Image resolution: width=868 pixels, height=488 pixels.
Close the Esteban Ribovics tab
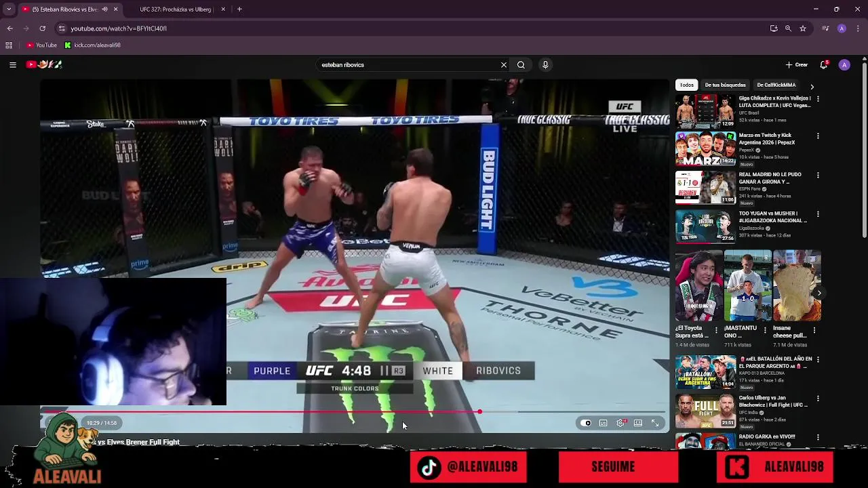pos(115,9)
